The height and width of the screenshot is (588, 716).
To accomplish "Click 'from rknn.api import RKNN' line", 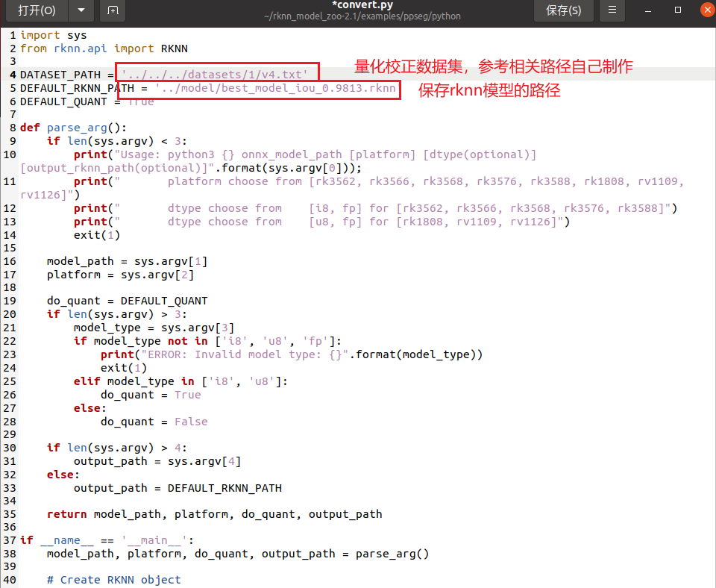I will click(x=104, y=49).
